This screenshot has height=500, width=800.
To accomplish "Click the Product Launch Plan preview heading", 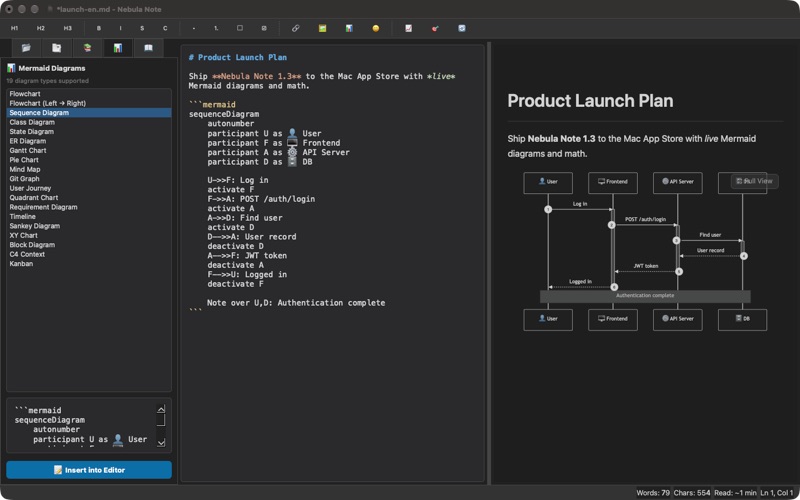I will click(x=590, y=101).
